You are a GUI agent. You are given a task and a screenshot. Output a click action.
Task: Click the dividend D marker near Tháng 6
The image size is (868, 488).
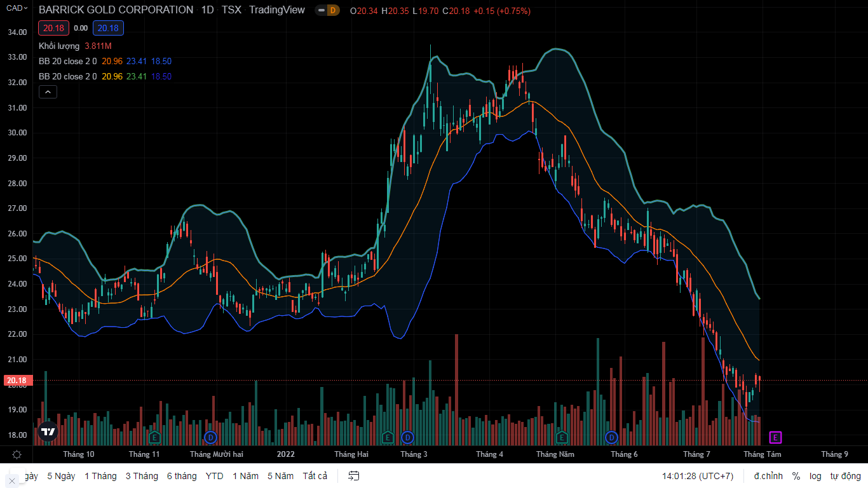[x=611, y=437]
